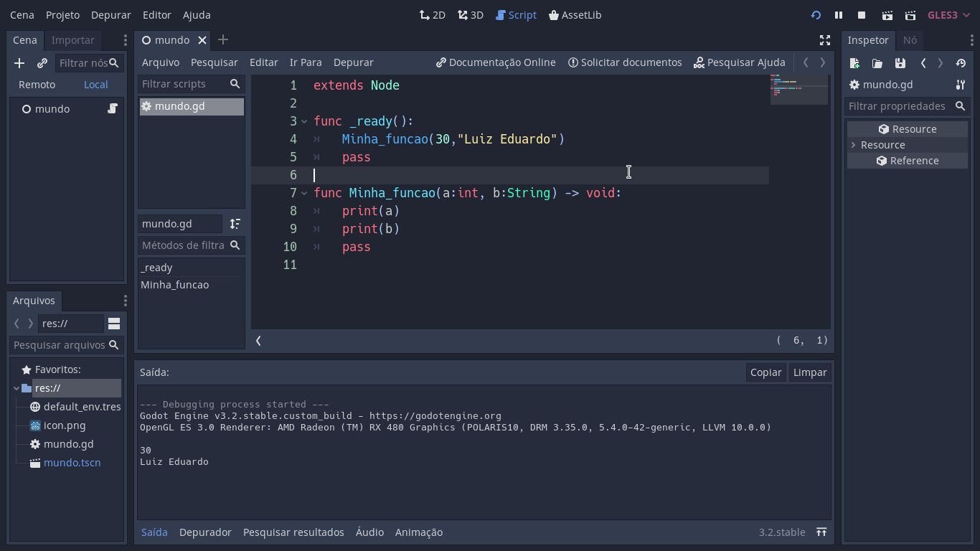Stop the running scene
Screen dimensions: 980x551
click(x=862, y=15)
